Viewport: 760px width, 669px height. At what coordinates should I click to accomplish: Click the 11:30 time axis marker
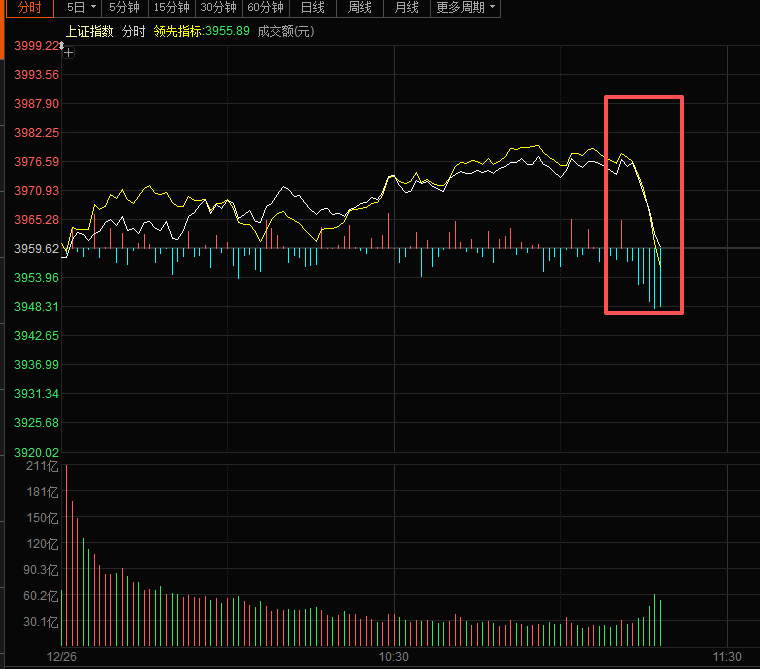coord(726,657)
